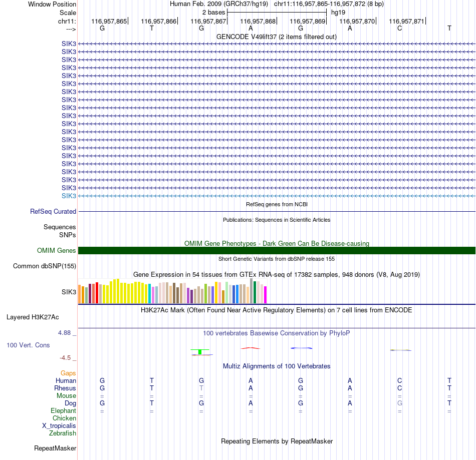Click the faded T mismatch in Rhesus row
This screenshot has height=460, width=476.
pos(201,388)
